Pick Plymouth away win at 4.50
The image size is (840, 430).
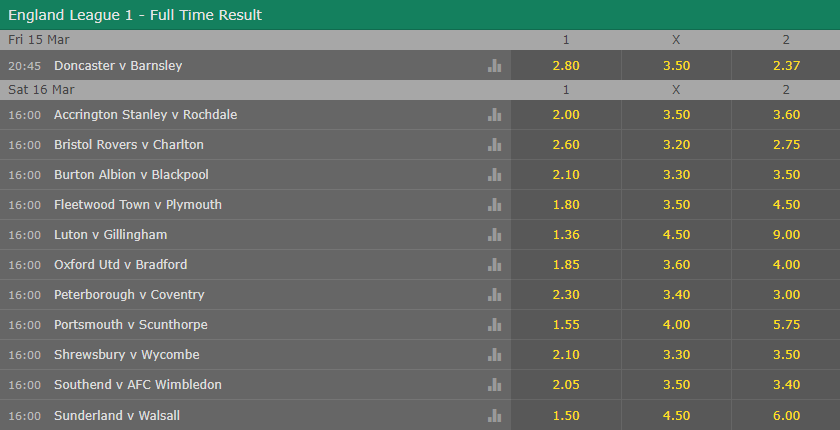click(x=786, y=205)
